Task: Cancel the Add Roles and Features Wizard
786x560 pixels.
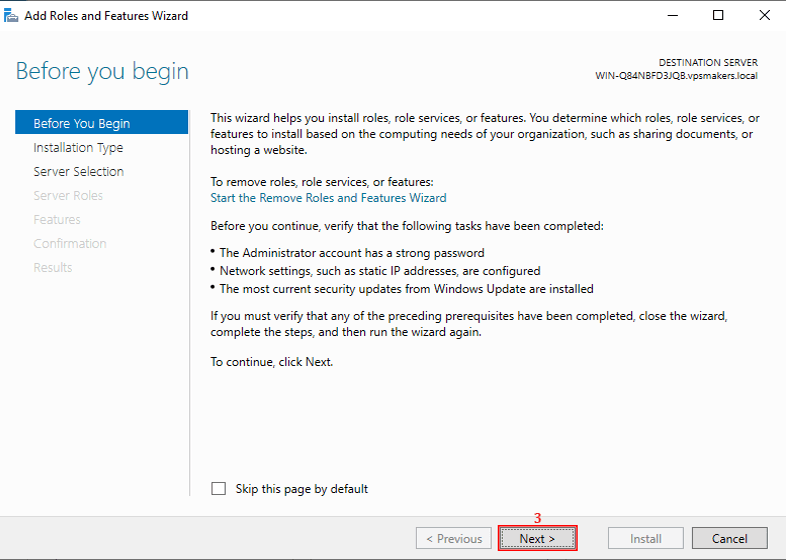Action: [x=729, y=538]
